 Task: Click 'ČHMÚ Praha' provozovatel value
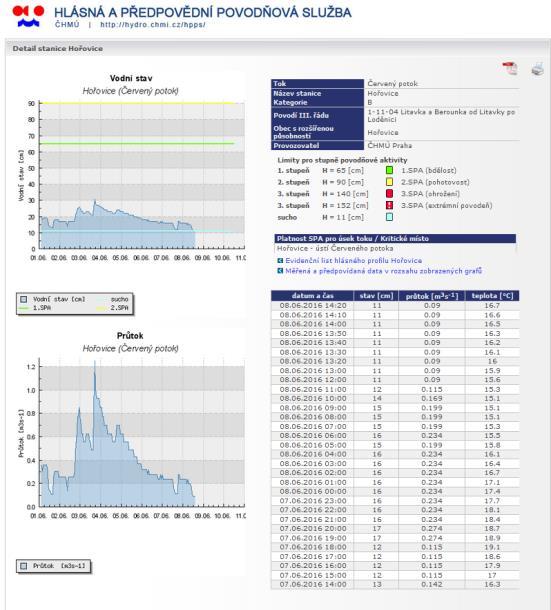click(390, 145)
